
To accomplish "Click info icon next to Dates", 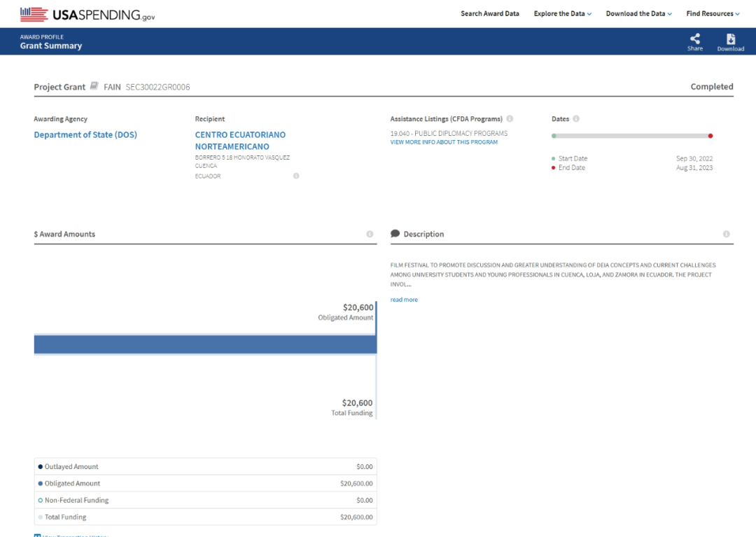I will (x=576, y=119).
